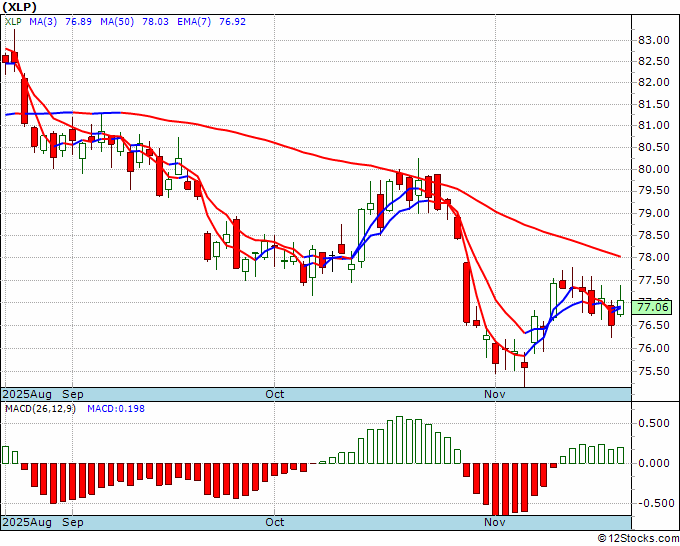Click the MACD:0.198 value
680x546 pixels.
tap(116, 409)
